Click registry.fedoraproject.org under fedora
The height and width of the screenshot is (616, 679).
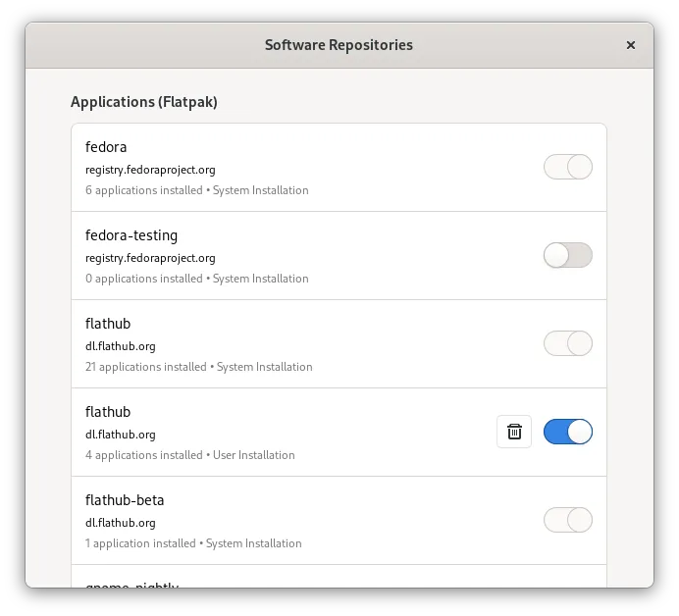pos(150,170)
